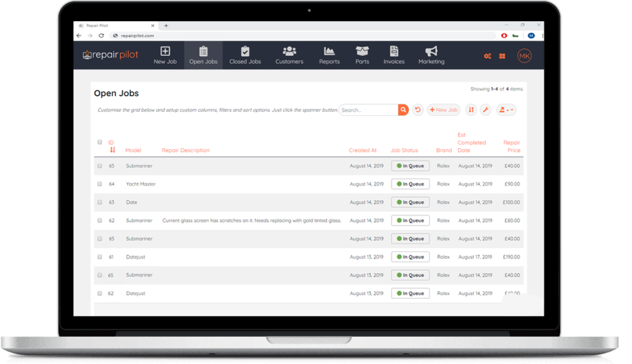This screenshot has width=632, height=364.
Task: Open the orange grid apps icon
Action: pos(502,56)
